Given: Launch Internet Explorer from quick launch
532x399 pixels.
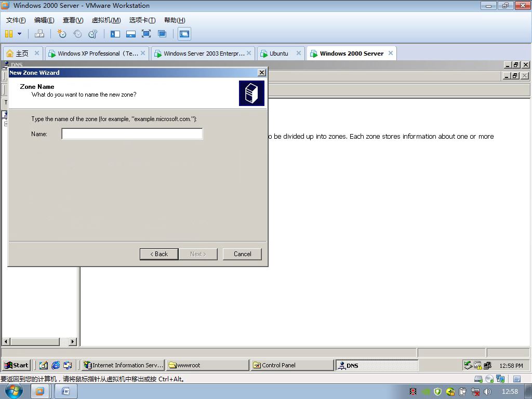Looking at the screenshot, I should tap(56, 365).
